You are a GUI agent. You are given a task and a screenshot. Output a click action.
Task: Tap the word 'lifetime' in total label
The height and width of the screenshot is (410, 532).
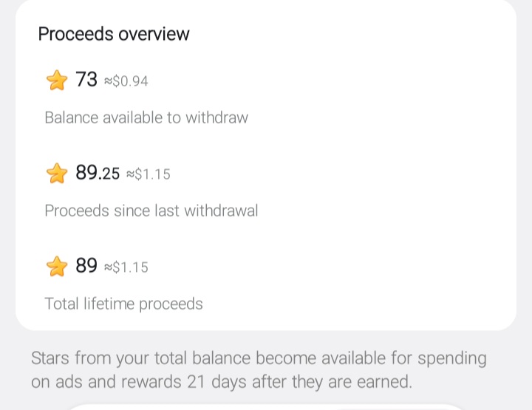click(109, 303)
